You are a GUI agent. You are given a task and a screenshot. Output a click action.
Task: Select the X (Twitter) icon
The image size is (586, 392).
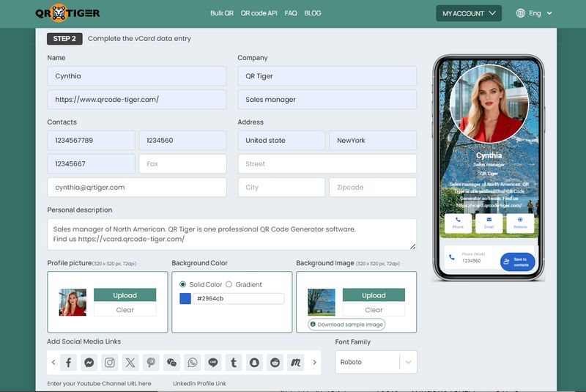pyautogui.click(x=130, y=362)
